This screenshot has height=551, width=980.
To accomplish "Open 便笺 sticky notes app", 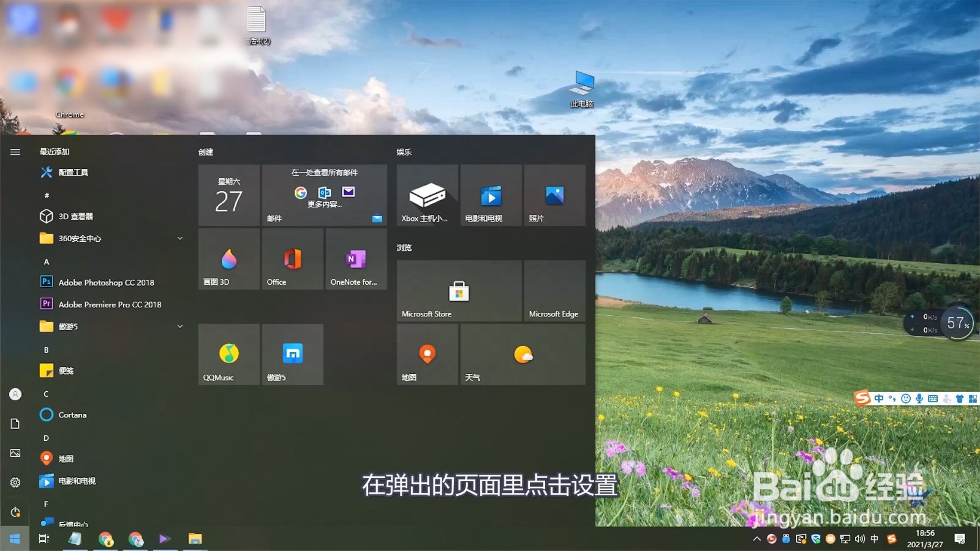I will coord(111,370).
